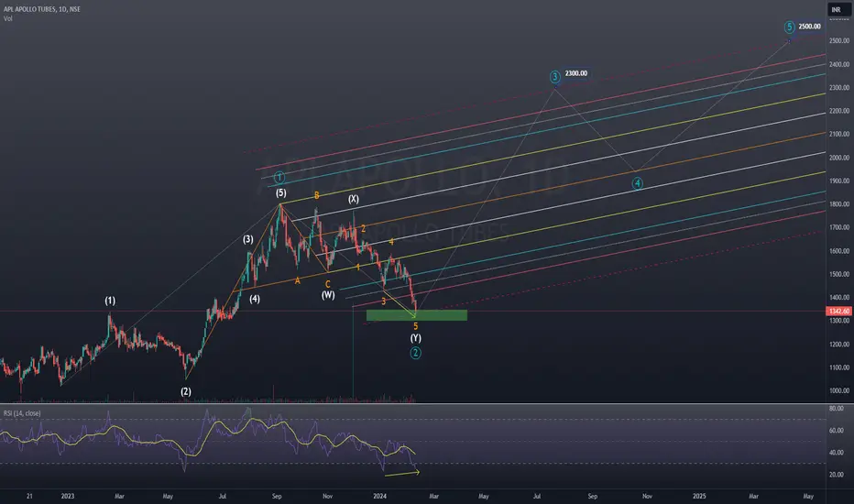The height and width of the screenshot is (504, 854).
Task: Select the orange 5 sub-wave label
Action: (416, 326)
